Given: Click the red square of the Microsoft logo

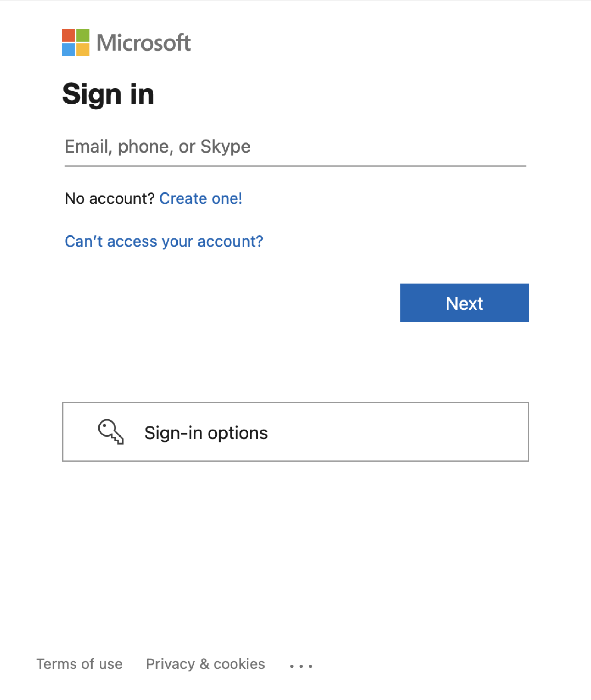Looking at the screenshot, I should tap(69, 35).
